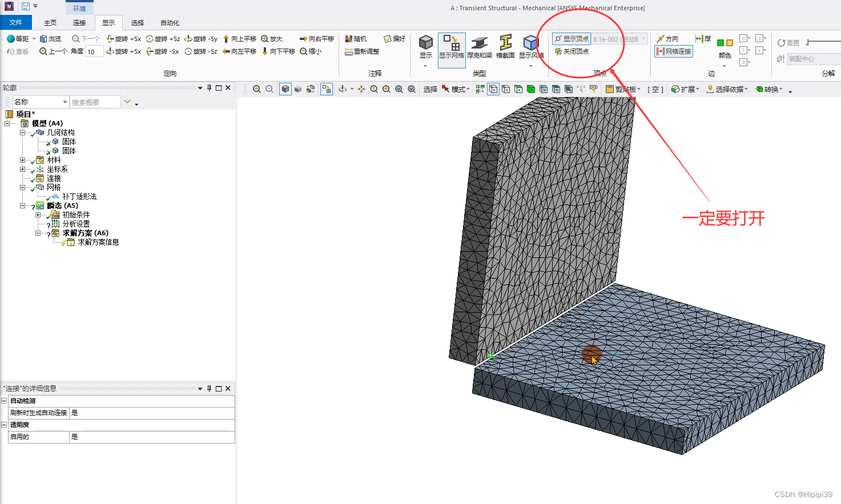
Task: Click 旋转 +Sz rotate button
Action: coord(163,39)
